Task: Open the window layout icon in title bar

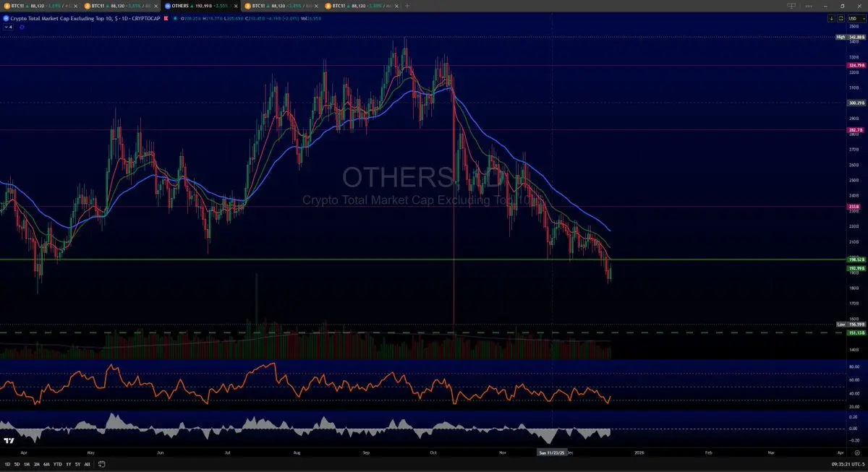Action: [792, 6]
